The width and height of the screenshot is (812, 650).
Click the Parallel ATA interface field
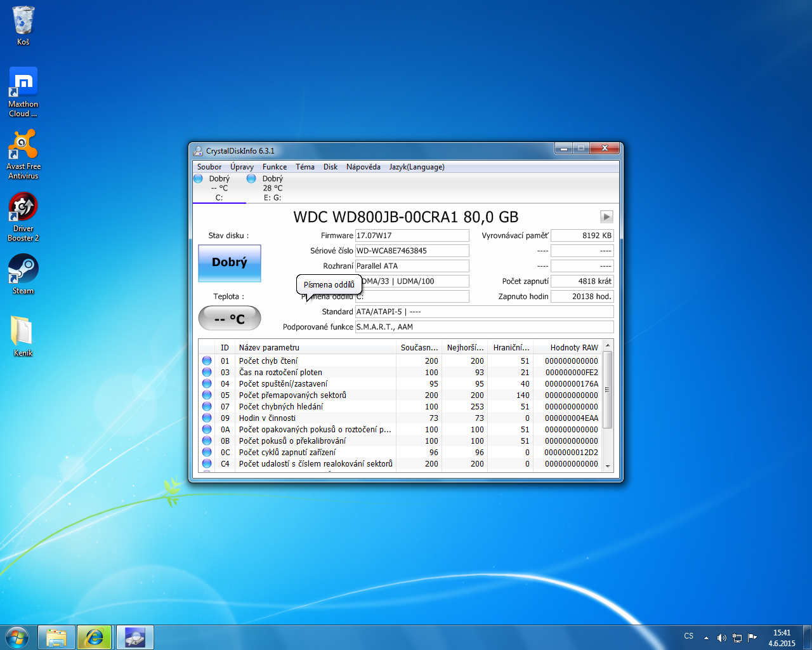click(x=412, y=266)
